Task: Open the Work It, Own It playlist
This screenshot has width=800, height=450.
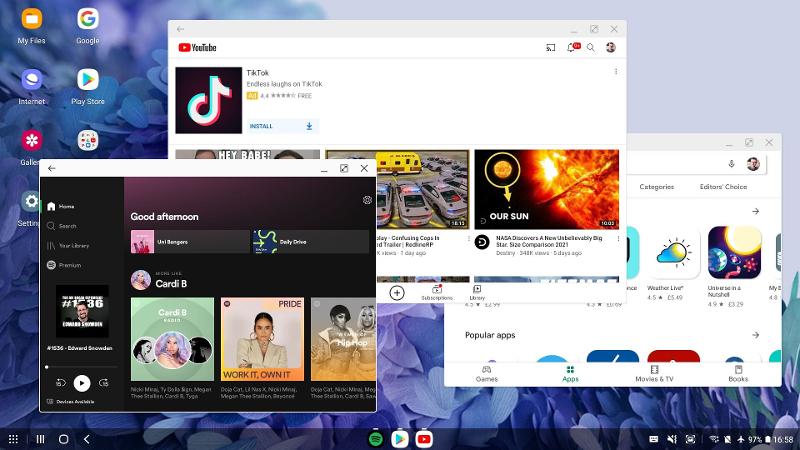Action: pyautogui.click(x=262, y=339)
